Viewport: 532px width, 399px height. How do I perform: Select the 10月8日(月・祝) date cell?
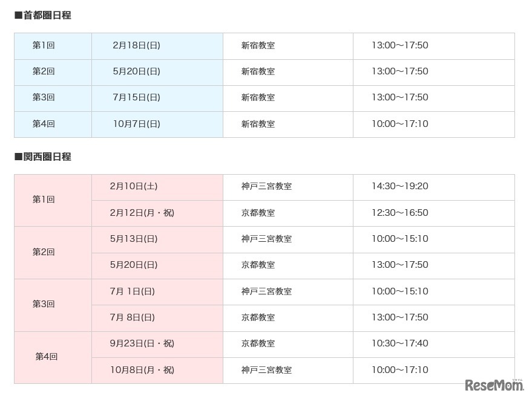coord(142,370)
